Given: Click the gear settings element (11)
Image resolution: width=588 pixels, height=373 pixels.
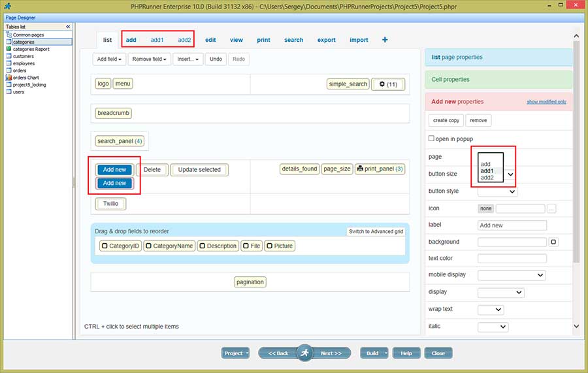Looking at the screenshot, I should click(388, 84).
